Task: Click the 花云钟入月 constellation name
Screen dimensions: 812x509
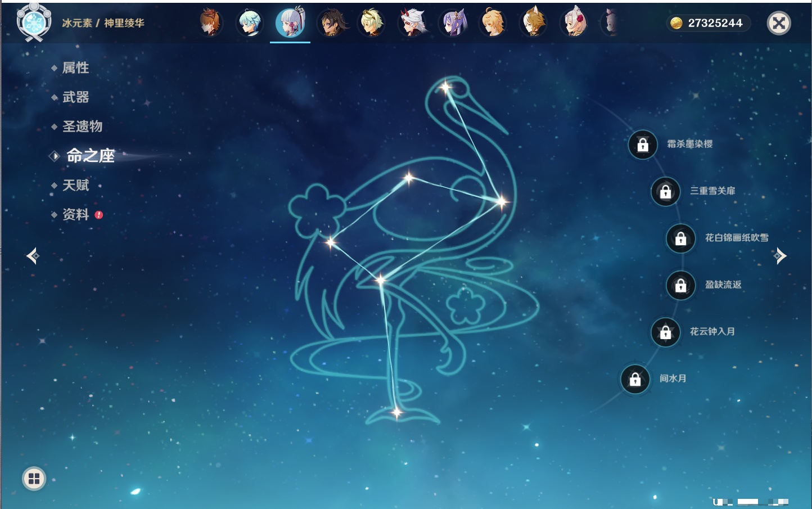Action: [x=712, y=331]
